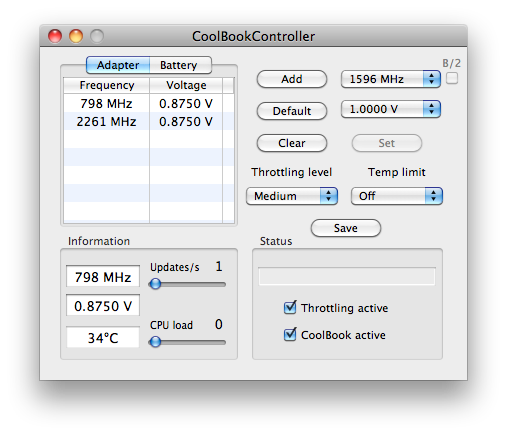Screen dimensions: 507x435
Task: Open the Throttling level Medium dropdown
Action: click(x=292, y=196)
